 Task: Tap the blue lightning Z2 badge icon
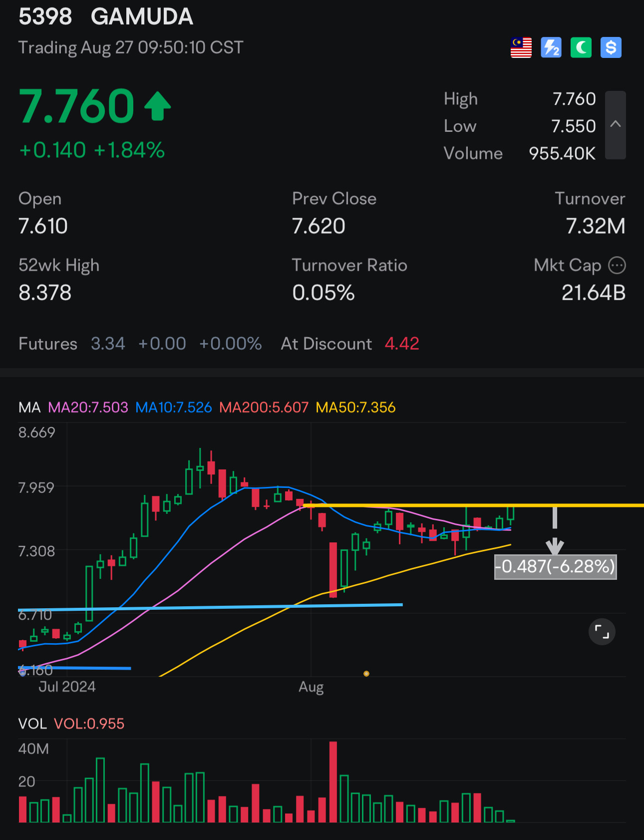pyautogui.click(x=551, y=48)
